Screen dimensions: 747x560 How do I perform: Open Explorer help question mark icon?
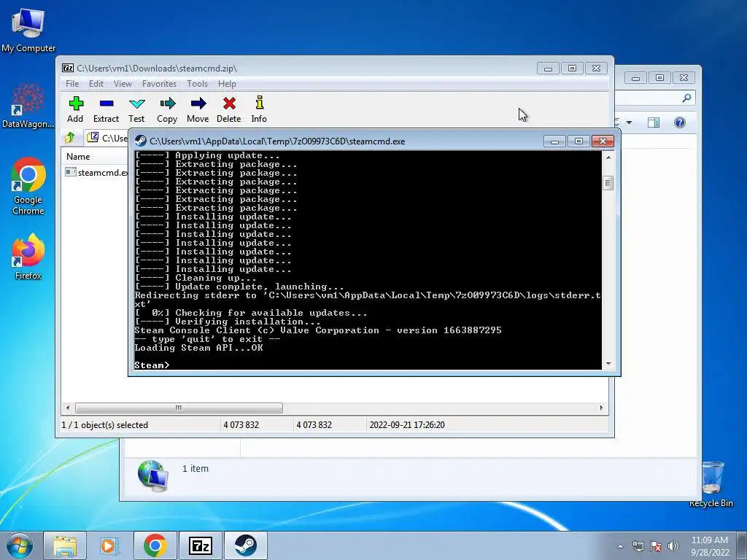point(680,122)
